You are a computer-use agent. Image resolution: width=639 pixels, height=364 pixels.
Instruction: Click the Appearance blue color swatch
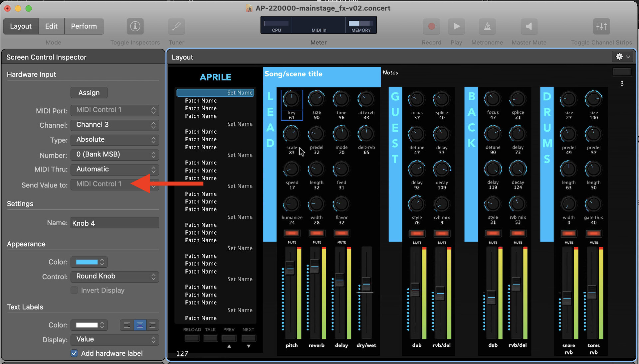point(87,262)
